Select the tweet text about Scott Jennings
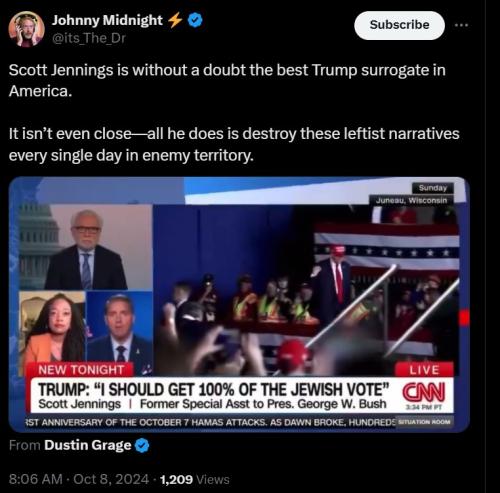 coord(234,113)
